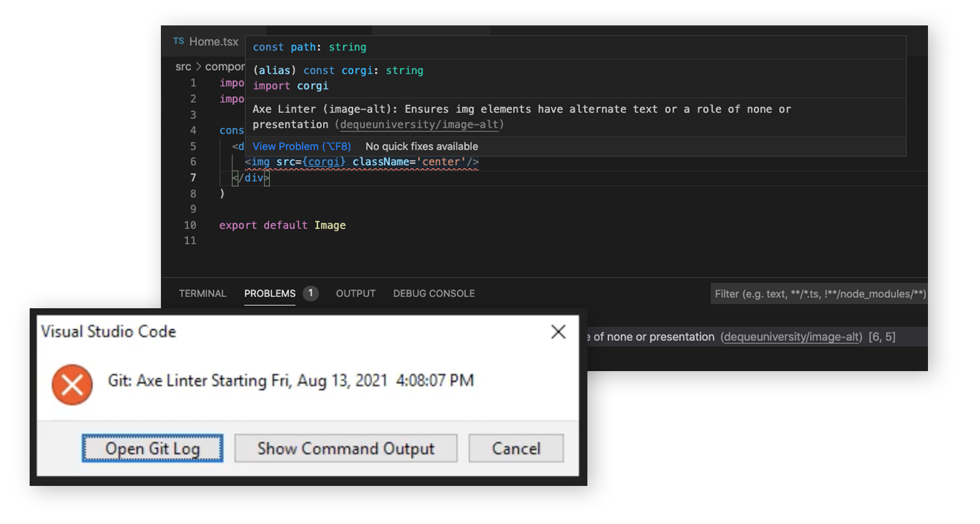This screenshot has width=980, height=524.
Task: Switch to the OUTPUT panel tab
Action: click(x=356, y=294)
